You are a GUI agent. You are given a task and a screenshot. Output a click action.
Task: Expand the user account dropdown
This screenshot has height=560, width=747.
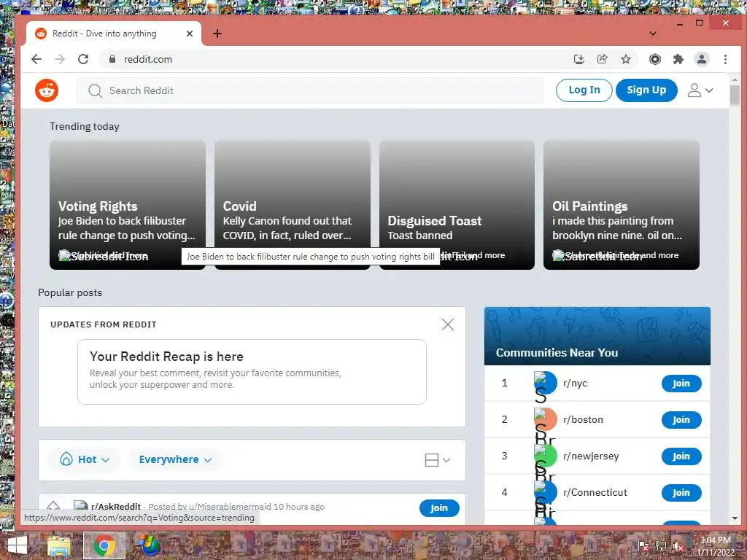700,90
